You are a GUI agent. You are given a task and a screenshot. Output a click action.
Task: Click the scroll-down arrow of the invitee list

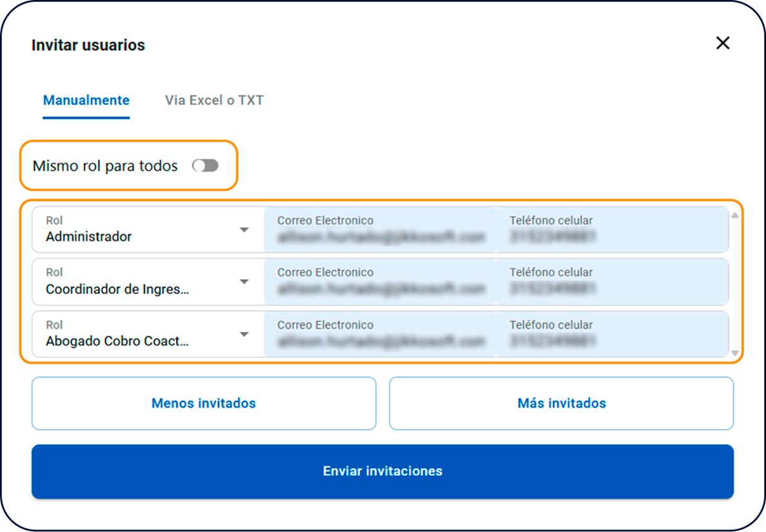(735, 353)
